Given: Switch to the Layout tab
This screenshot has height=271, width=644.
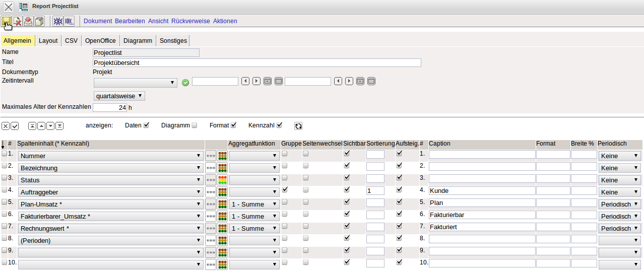Looking at the screenshot, I should pyautogui.click(x=48, y=41).
